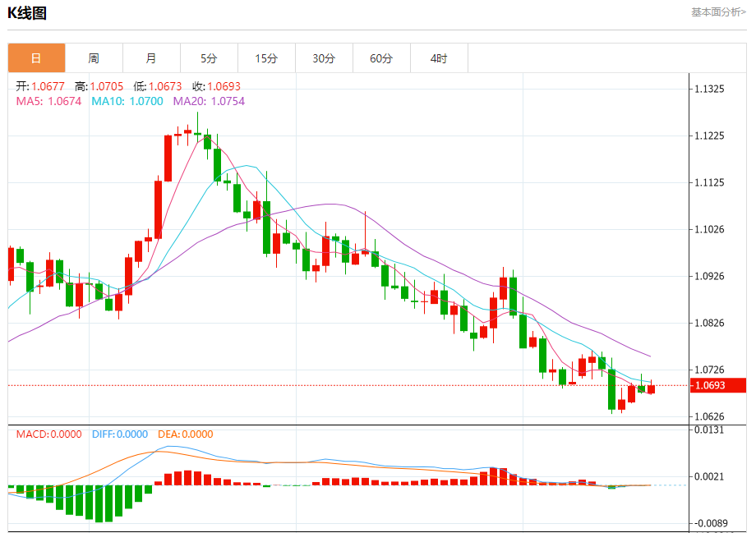
Task: Click the MA10: 1.0700 label
Action: [127, 101]
